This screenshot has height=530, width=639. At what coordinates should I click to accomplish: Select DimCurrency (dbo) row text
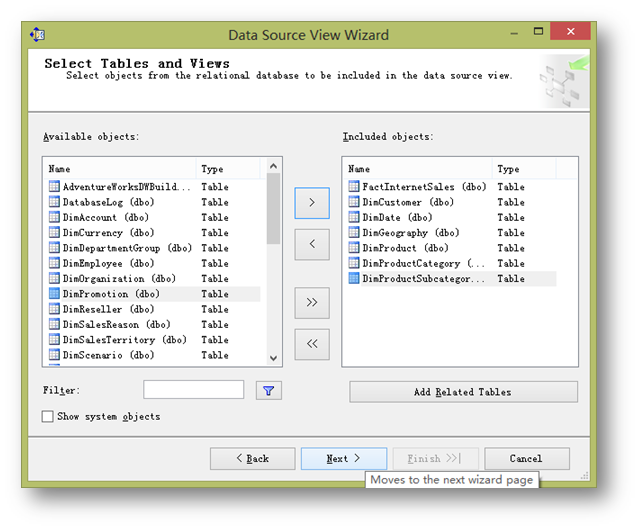tap(108, 233)
